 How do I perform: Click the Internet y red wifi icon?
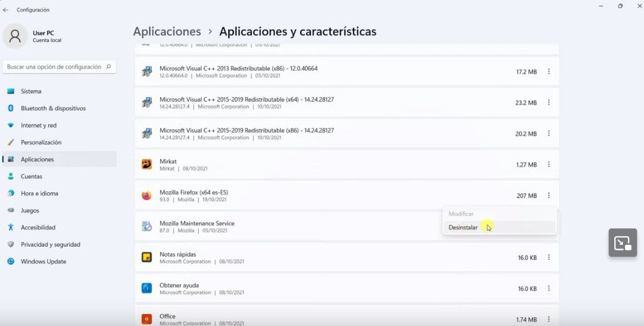[x=11, y=125]
